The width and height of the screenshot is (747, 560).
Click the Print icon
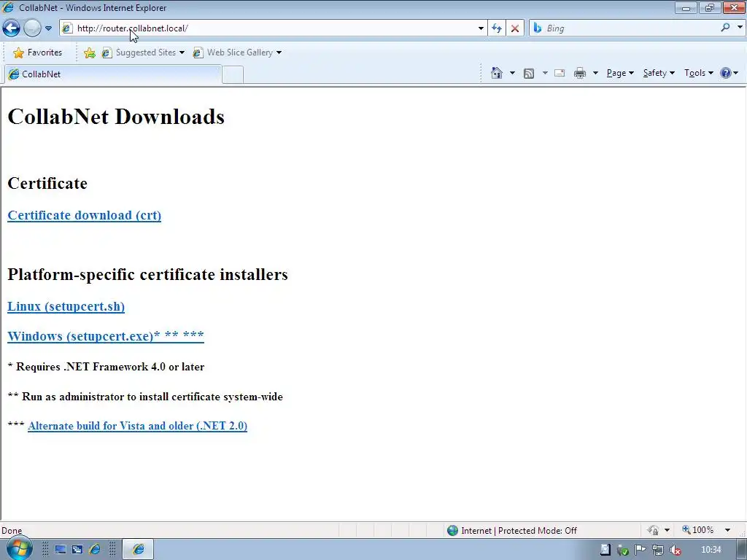580,74
